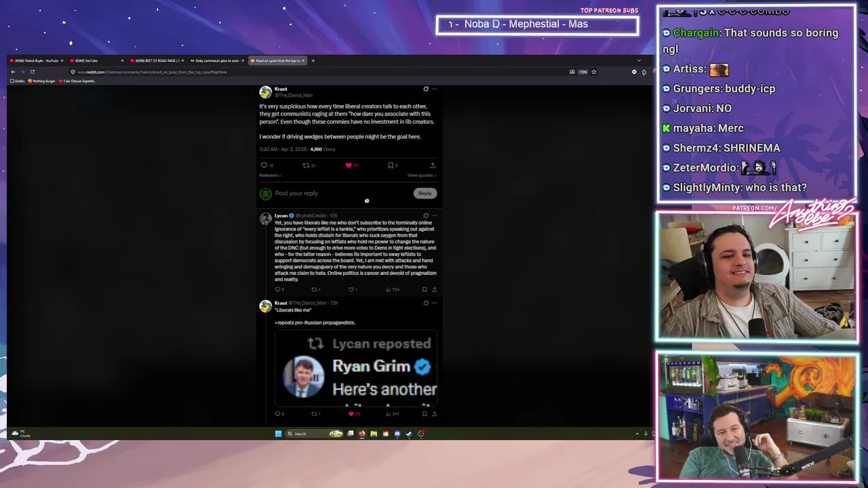The image size is (868, 488).
Task: Share Kraut's bottom tweet
Action: point(435,413)
